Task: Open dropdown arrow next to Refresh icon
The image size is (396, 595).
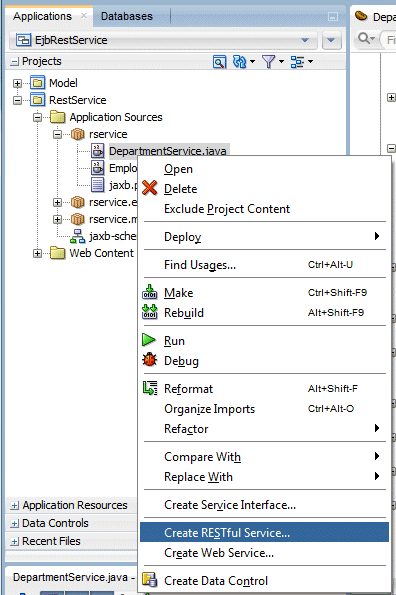Action: [252, 61]
